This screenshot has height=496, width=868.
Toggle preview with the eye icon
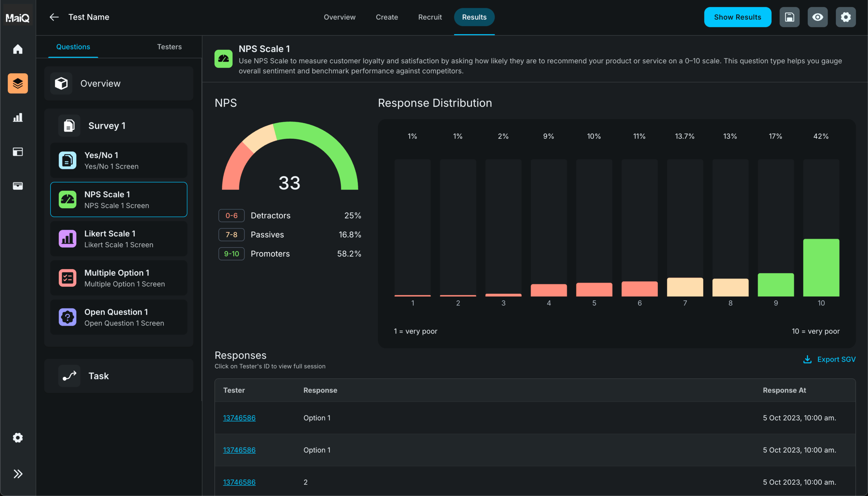817,17
